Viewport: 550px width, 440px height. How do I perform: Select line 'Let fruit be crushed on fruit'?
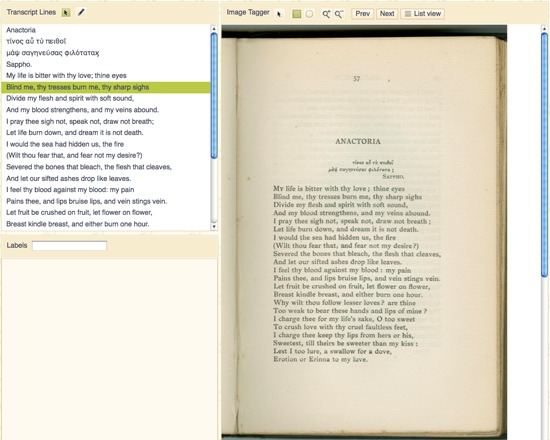[106, 213]
